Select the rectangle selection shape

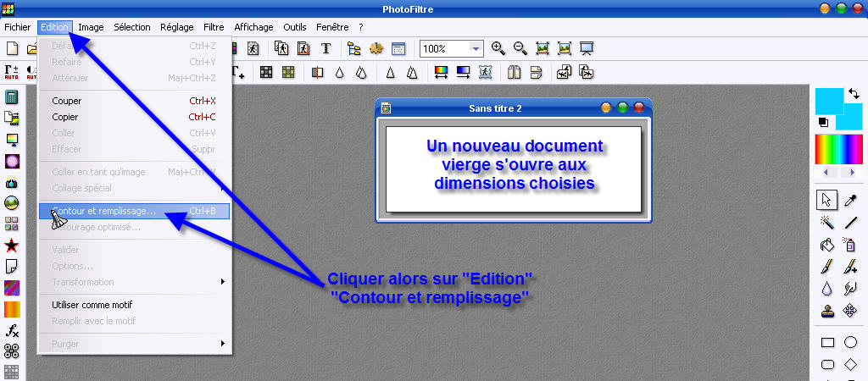tap(827, 343)
